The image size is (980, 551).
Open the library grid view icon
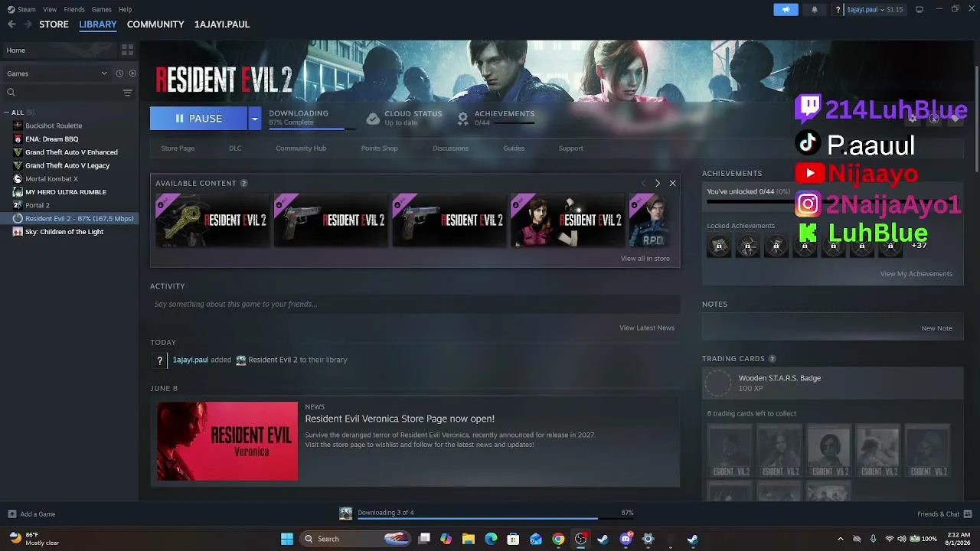(x=127, y=50)
